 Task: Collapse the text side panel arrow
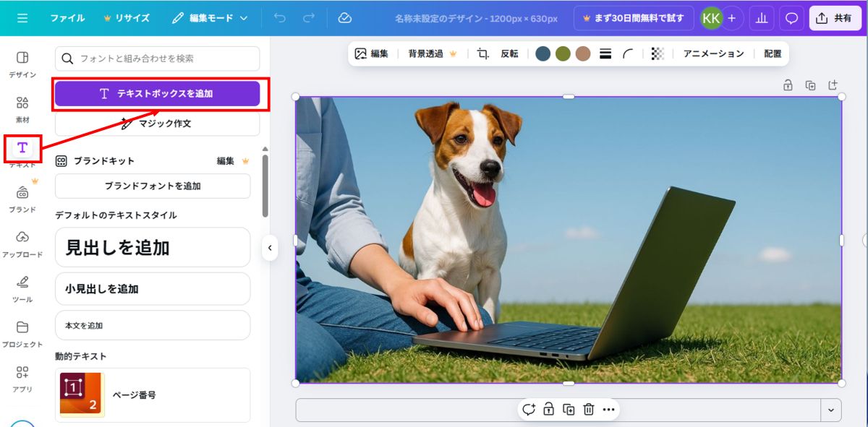pyautogui.click(x=270, y=248)
